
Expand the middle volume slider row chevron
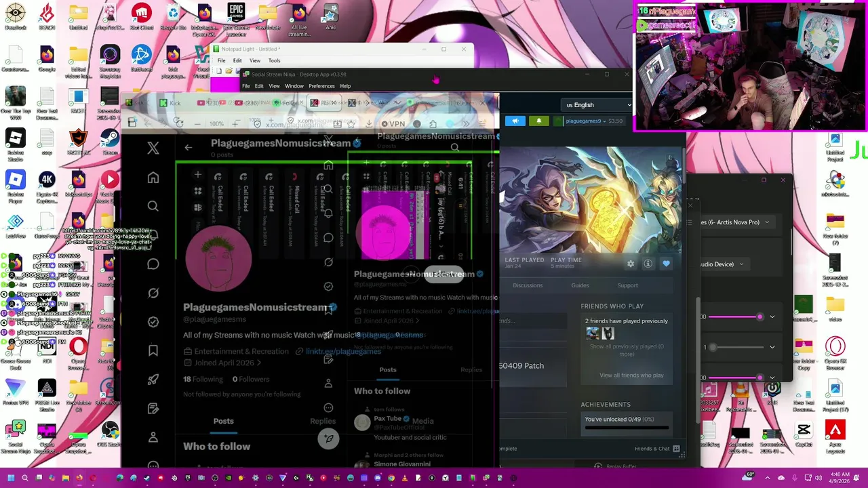click(x=772, y=347)
